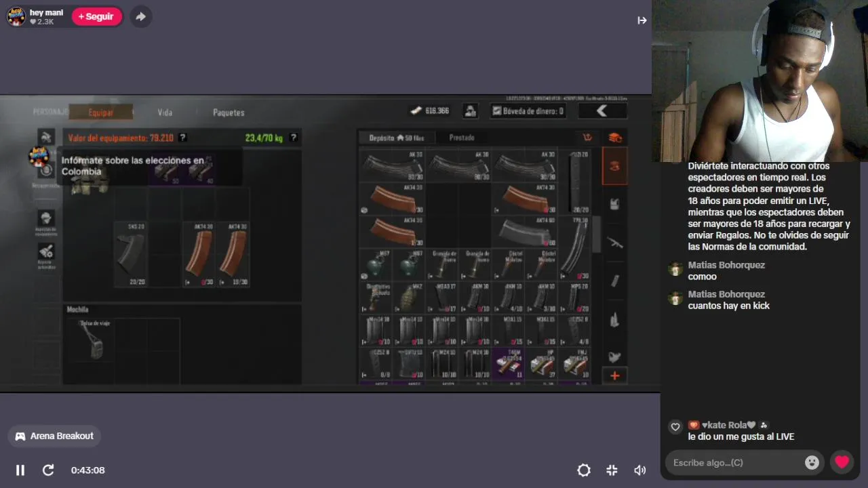Select the SKS 20 magazine in equipment
This screenshot has height=488, width=868.
pyautogui.click(x=130, y=253)
